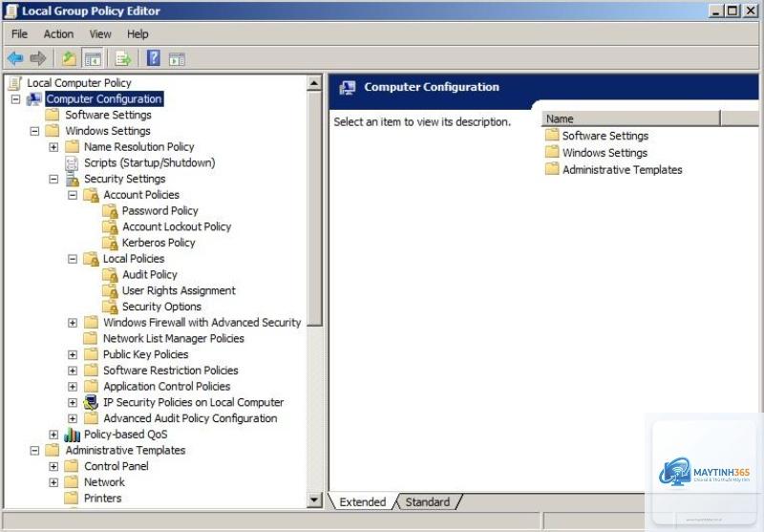Toggle Show/Hide Action Pane toolbar icon
Screen dimensions: 764x532
pyautogui.click(x=177, y=59)
